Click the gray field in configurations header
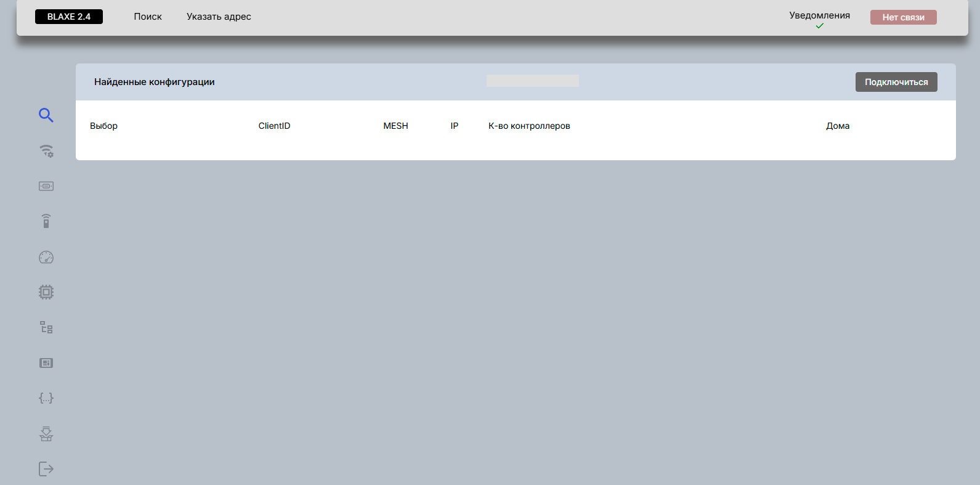 [x=532, y=81]
